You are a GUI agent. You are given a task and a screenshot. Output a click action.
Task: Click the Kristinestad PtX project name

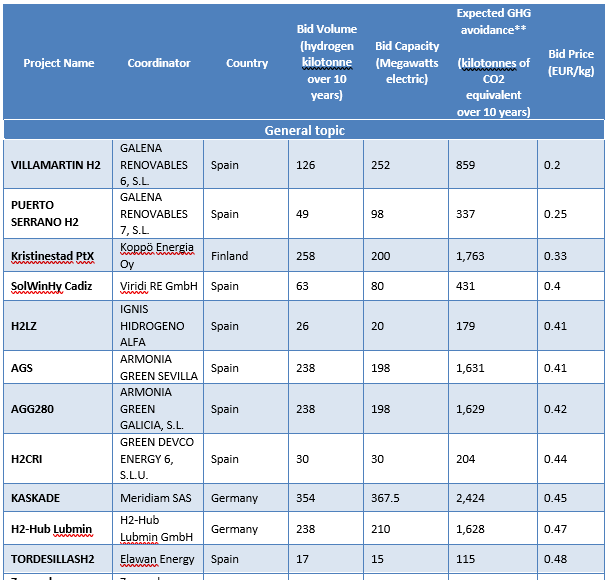coord(52,256)
